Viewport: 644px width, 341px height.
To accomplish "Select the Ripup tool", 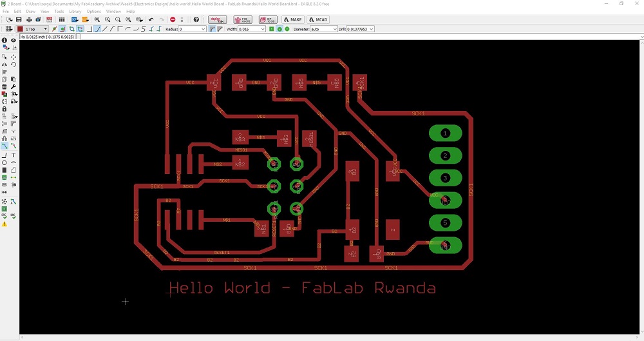I will 14,146.
